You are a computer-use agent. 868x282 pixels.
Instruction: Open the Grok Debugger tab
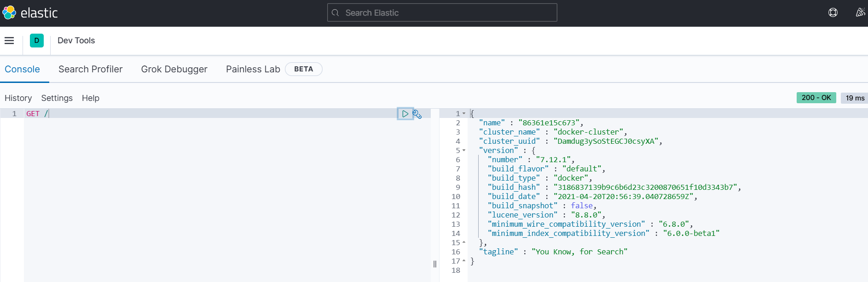pos(174,69)
